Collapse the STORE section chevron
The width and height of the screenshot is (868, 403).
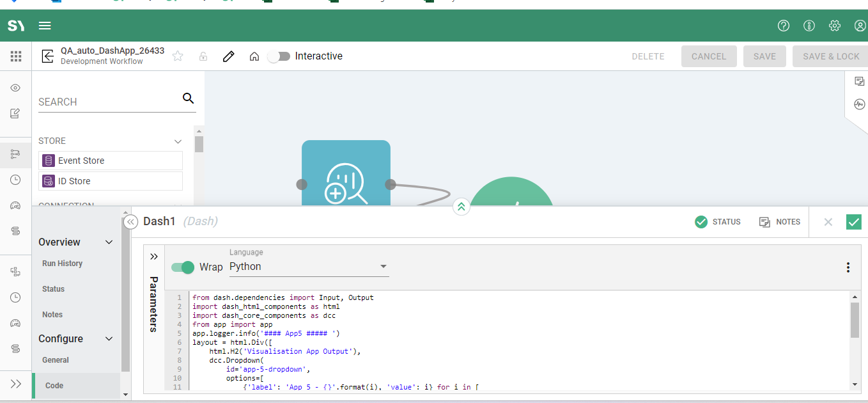pyautogui.click(x=178, y=141)
